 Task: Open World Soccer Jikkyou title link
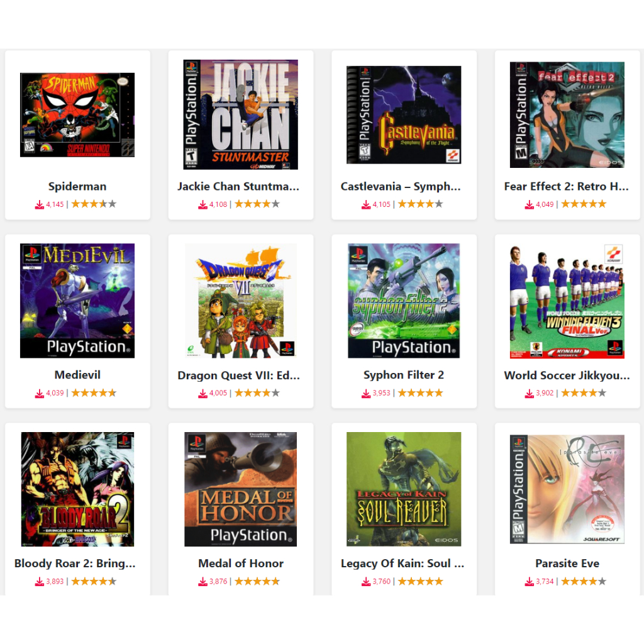tap(567, 375)
